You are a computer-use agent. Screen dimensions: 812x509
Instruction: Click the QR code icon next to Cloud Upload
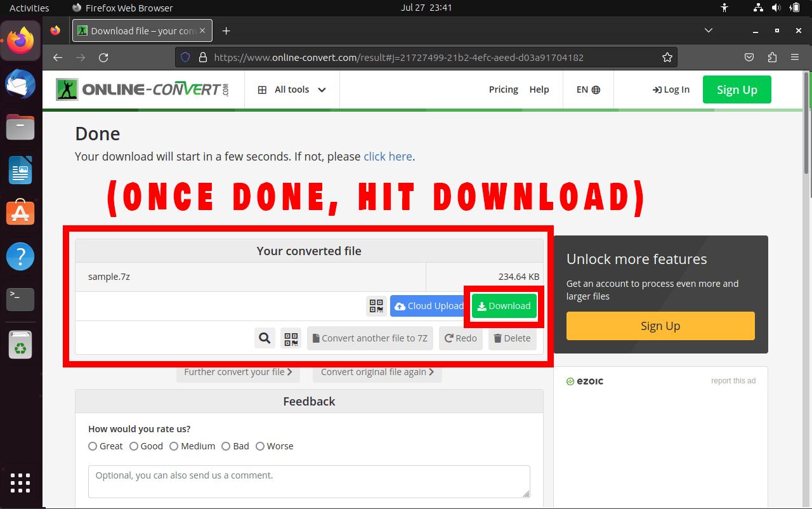(x=376, y=306)
